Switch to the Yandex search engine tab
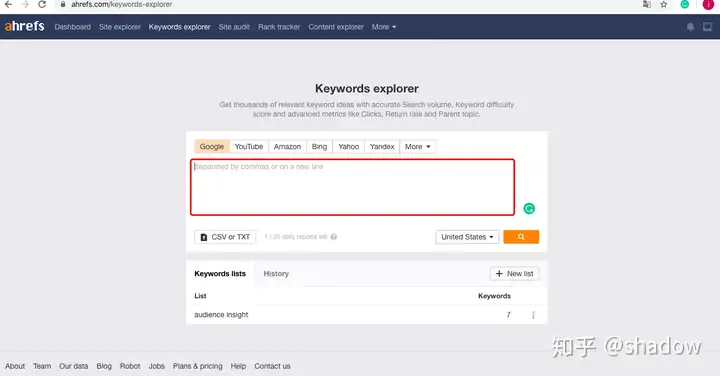Screen dimensions: 720x376 pos(382,146)
